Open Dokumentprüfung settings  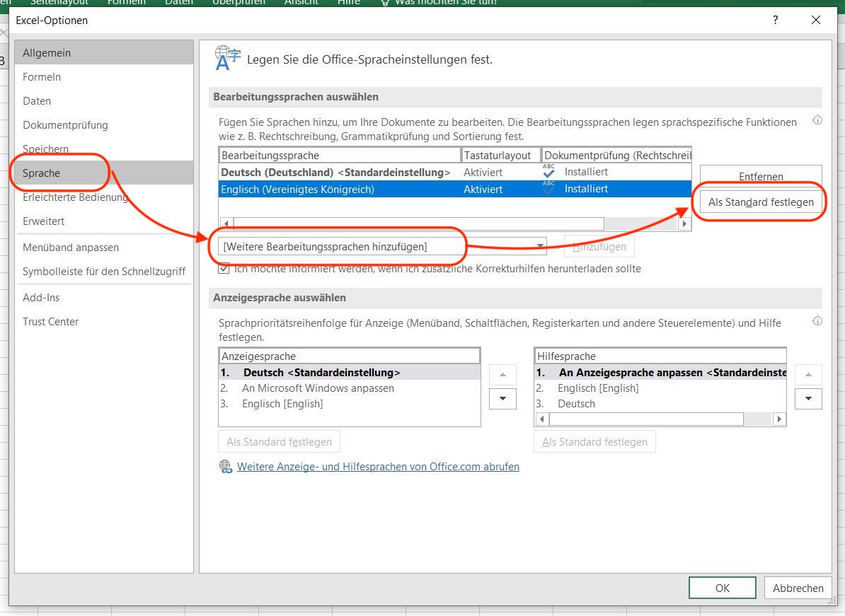point(104,125)
